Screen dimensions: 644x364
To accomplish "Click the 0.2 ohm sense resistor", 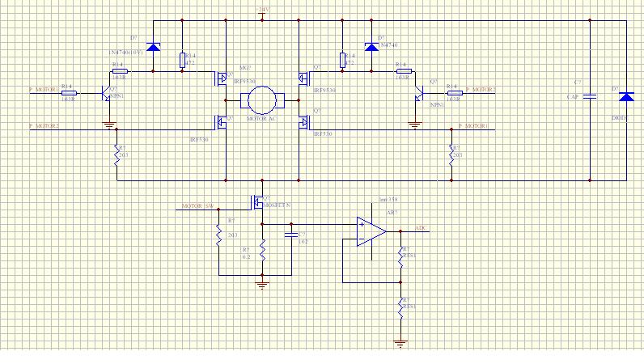I will (262, 257).
